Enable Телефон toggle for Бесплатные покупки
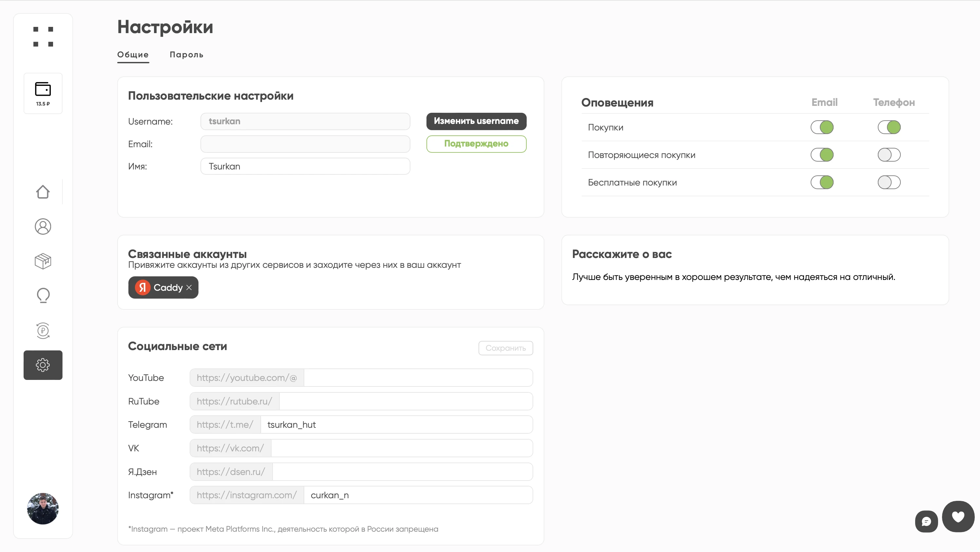980x552 pixels. click(889, 182)
